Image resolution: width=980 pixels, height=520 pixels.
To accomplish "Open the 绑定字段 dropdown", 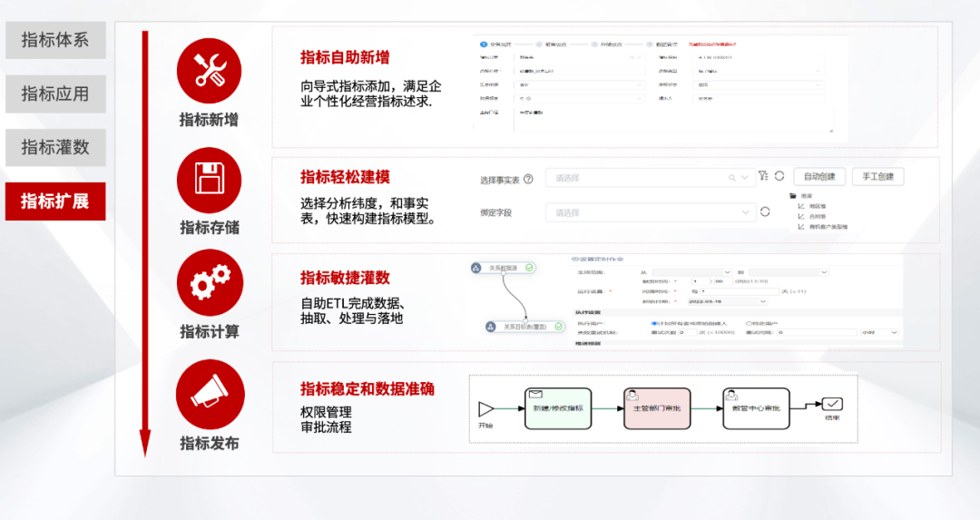I will click(x=650, y=212).
